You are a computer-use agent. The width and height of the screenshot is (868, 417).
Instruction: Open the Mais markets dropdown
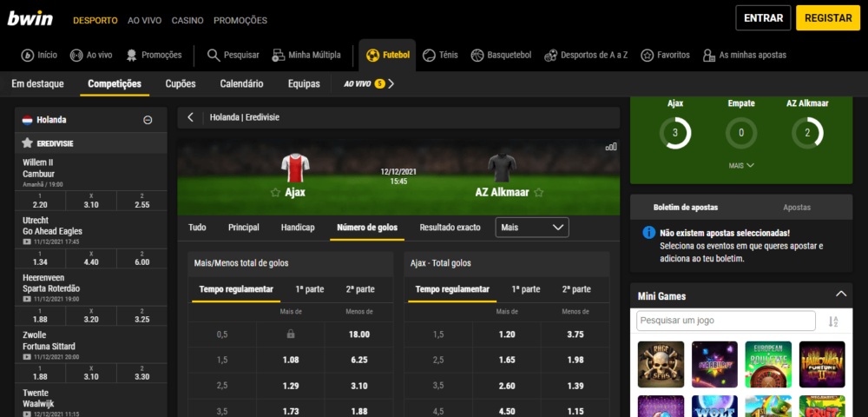(x=532, y=228)
